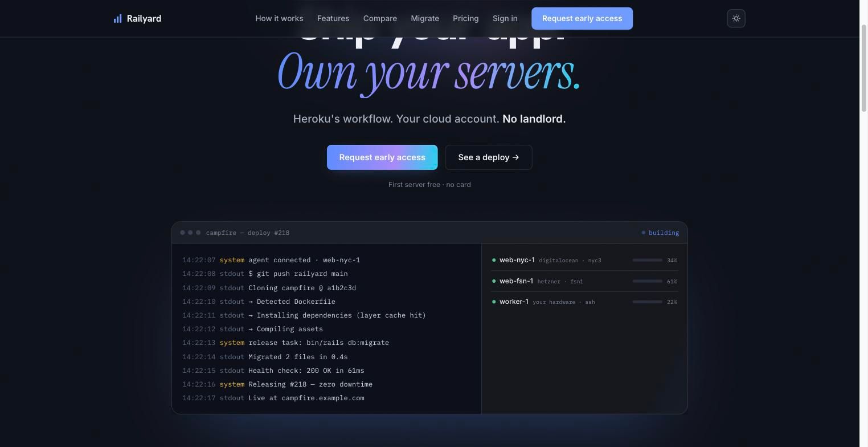Viewport: 868px width, 447px height.
Task: Open the How it works nav link
Action: pos(279,18)
